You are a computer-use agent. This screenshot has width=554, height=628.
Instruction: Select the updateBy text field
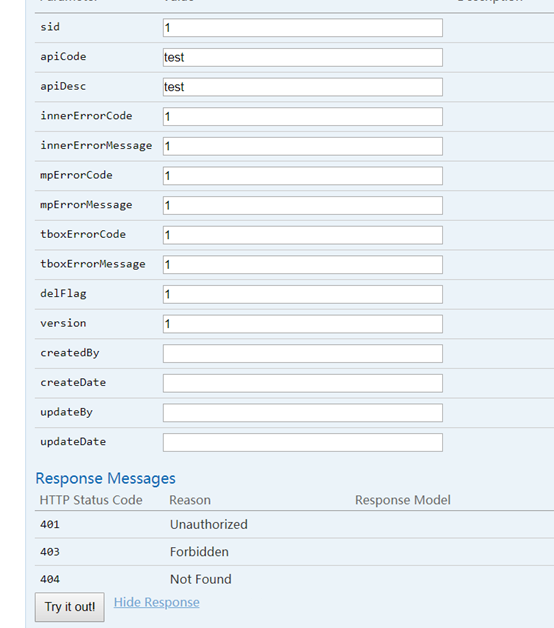click(x=303, y=413)
